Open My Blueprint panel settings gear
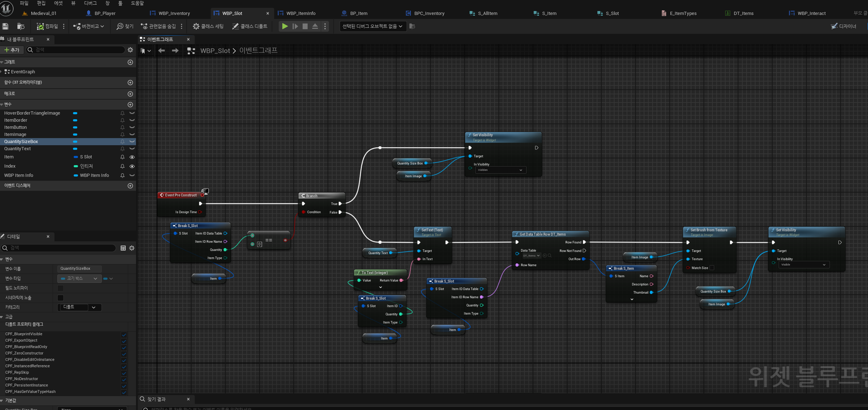 [x=130, y=50]
